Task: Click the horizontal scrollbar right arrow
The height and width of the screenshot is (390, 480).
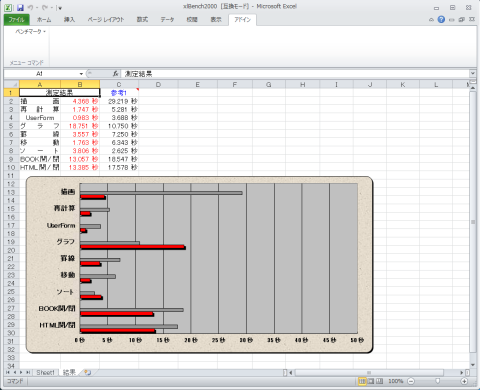Action: pos(462,372)
